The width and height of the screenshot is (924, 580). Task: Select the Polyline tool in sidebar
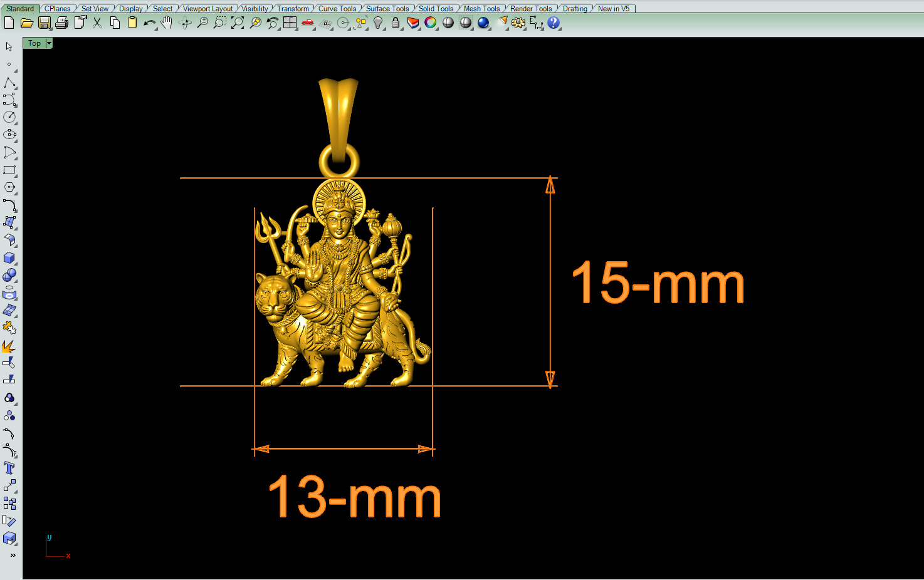click(9, 82)
